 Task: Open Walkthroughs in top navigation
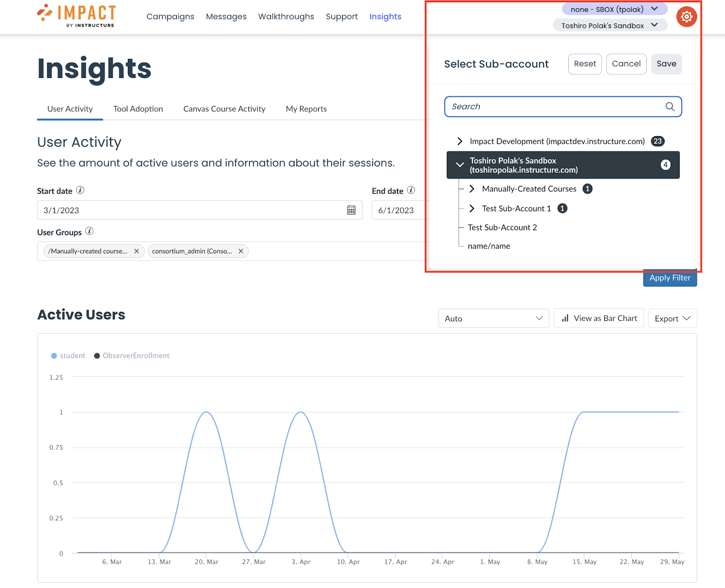286,16
